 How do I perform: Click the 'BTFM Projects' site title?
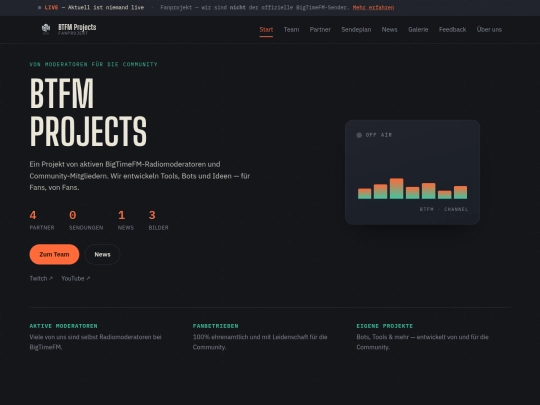coord(77,27)
